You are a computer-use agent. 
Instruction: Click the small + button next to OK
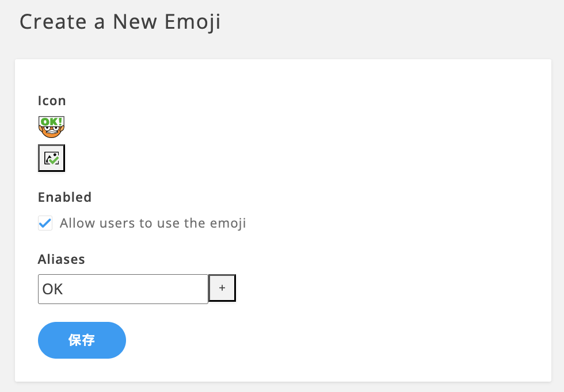click(222, 289)
